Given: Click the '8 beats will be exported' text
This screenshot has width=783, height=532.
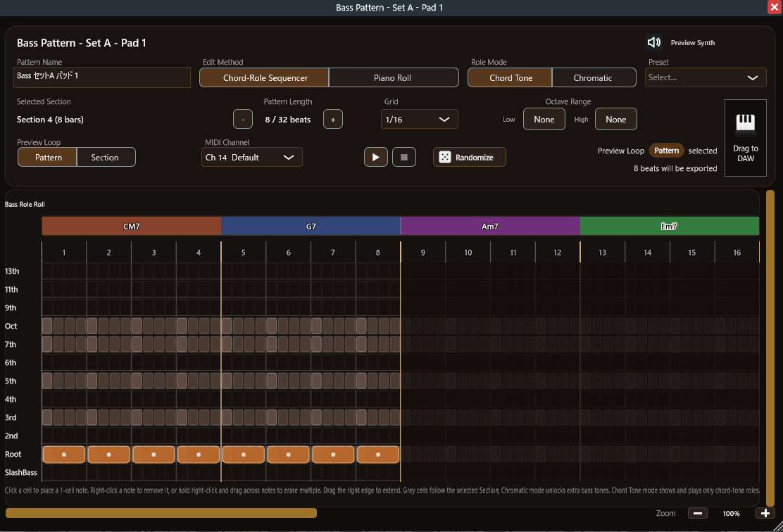Looking at the screenshot, I should 675,169.
